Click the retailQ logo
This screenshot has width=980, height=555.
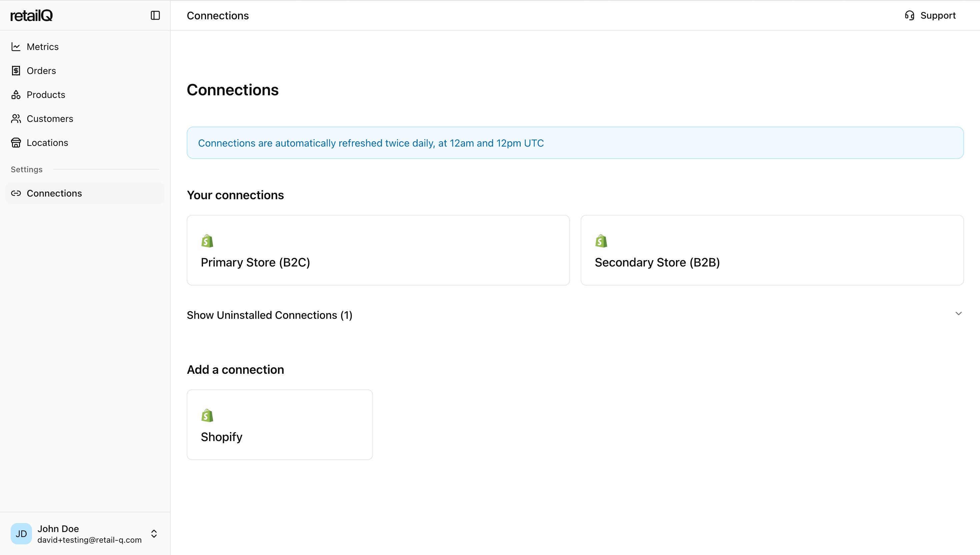[31, 15]
